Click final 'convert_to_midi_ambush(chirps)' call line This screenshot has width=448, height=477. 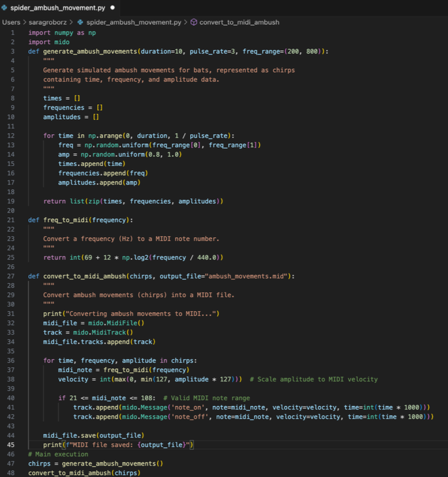(84, 473)
